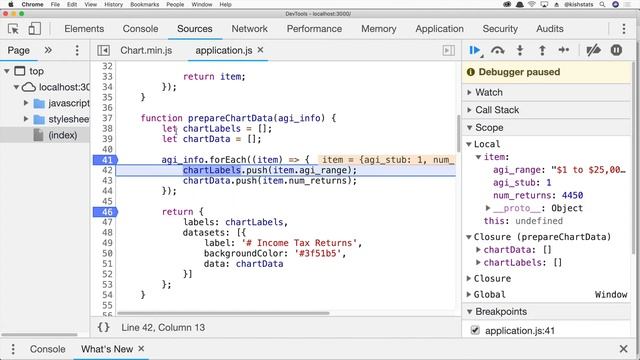640x360 pixels.
Task: Open DevTools customize three-dot menu
Action: pyautogui.click(x=624, y=29)
